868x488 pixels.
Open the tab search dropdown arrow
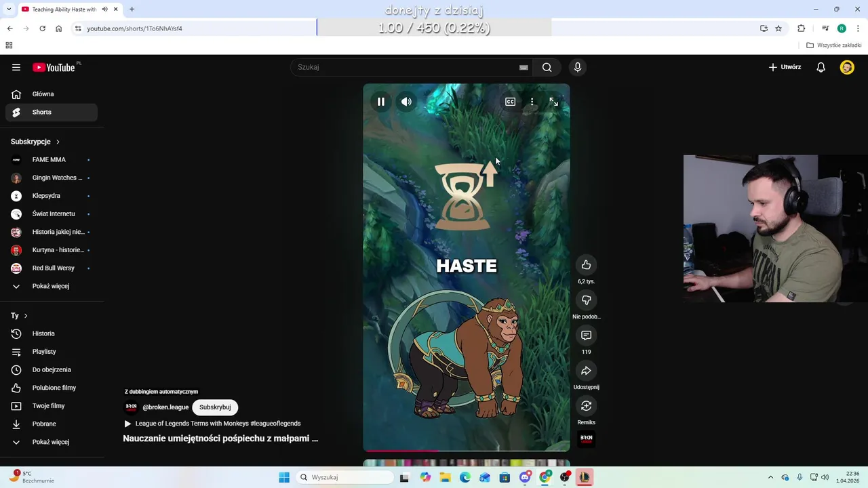pyautogui.click(x=9, y=9)
